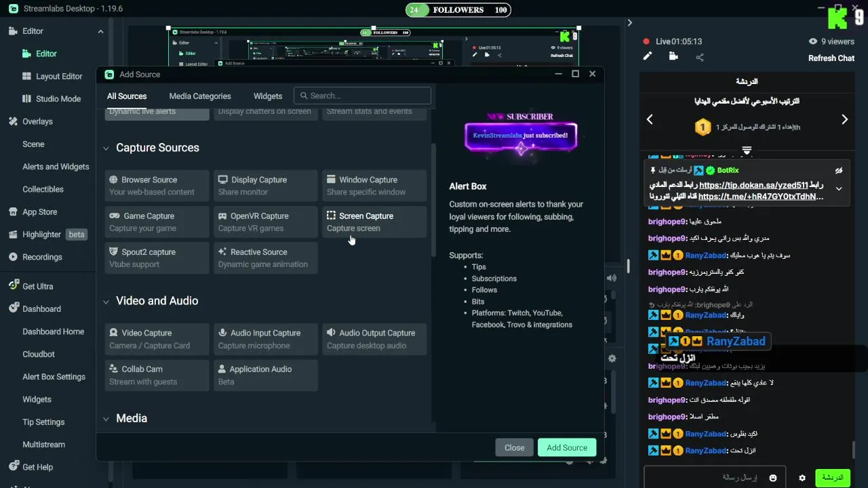868x488 pixels.
Task: Open the Editor icon in sidebar header
Action: (x=13, y=31)
